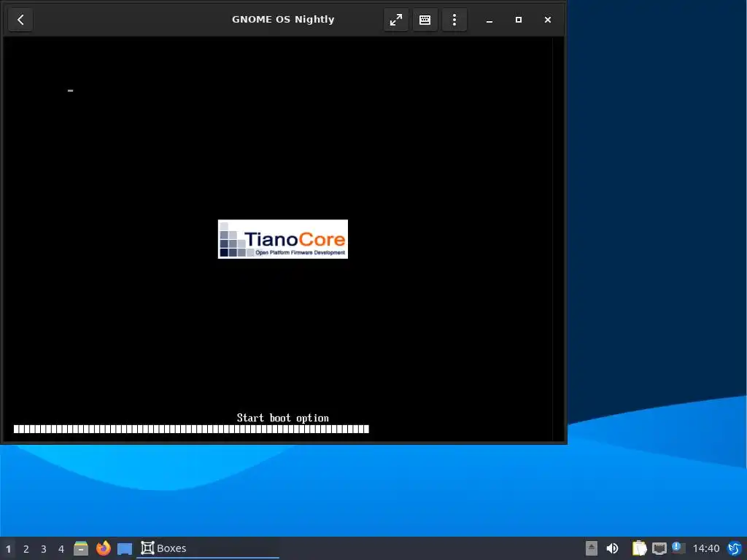
Task: Maximize the GNOME OS Nightly window
Action: coord(519,20)
